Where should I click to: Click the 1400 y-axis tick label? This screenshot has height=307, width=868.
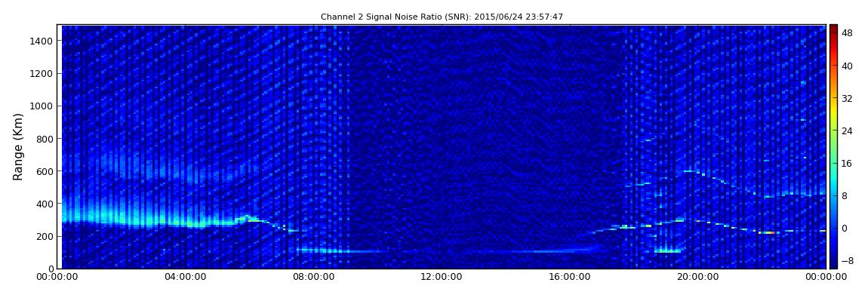tap(42, 41)
